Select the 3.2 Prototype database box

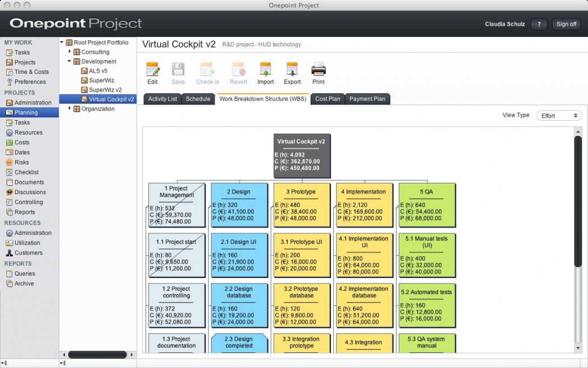click(302, 305)
